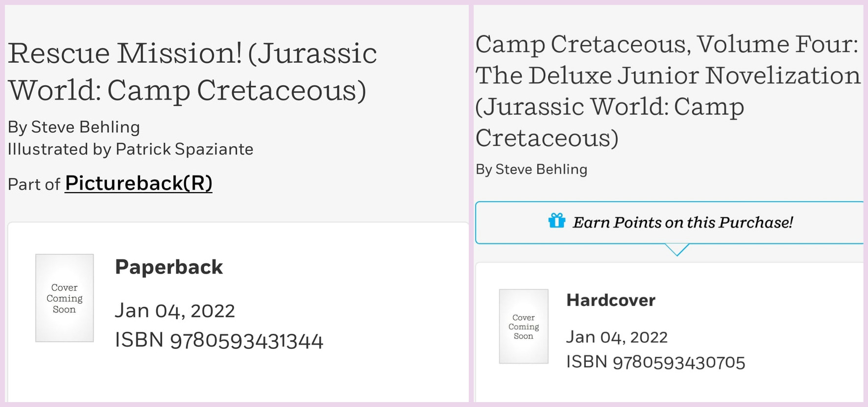The image size is (868, 407).
Task: Click the Pictureback(R) series link
Action: click(x=139, y=184)
